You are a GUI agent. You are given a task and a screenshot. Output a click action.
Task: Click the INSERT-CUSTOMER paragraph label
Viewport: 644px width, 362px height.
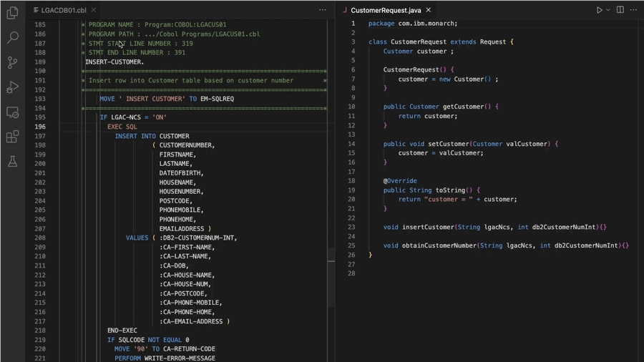114,62
